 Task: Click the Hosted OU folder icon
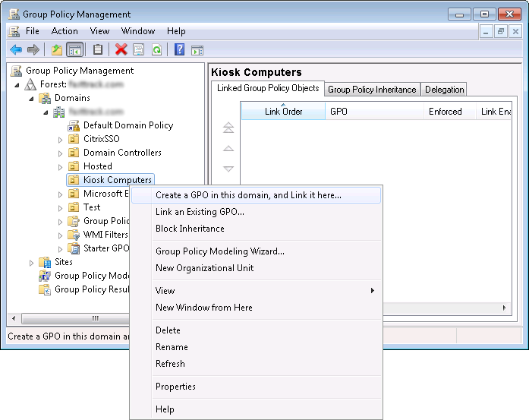74,166
